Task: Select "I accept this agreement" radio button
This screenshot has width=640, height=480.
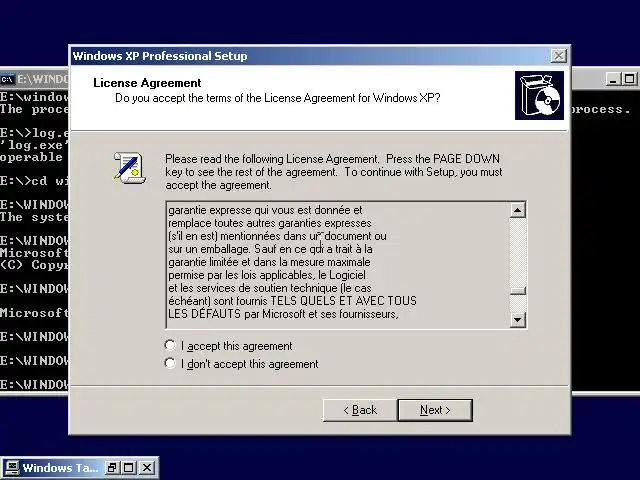Action: [170, 345]
